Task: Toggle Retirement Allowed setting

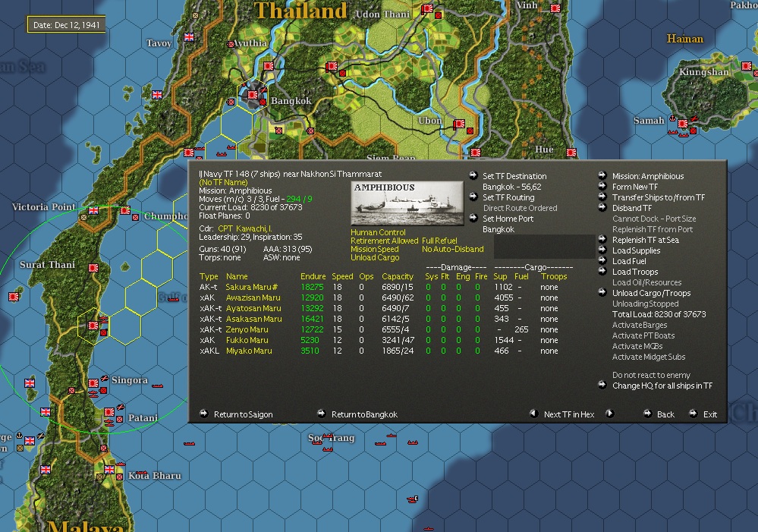Action: (x=385, y=241)
